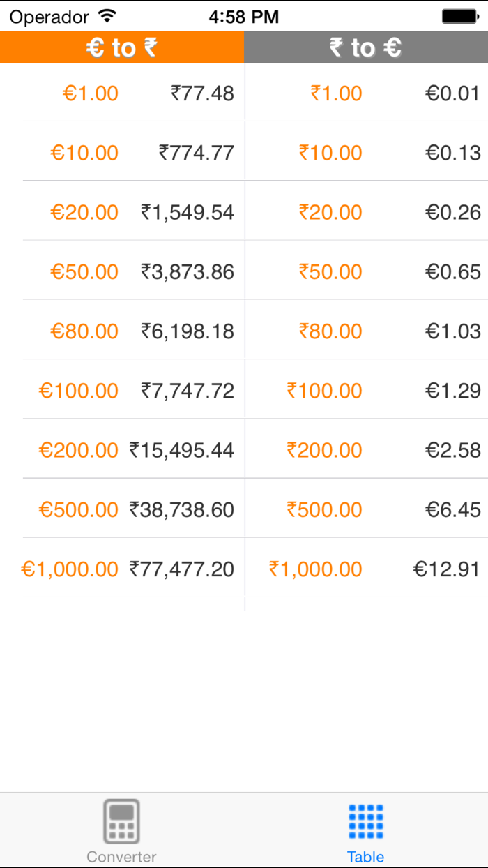Select the €80.00 to ₹6,198.18 row
488x868 pixels.
[122, 331]
